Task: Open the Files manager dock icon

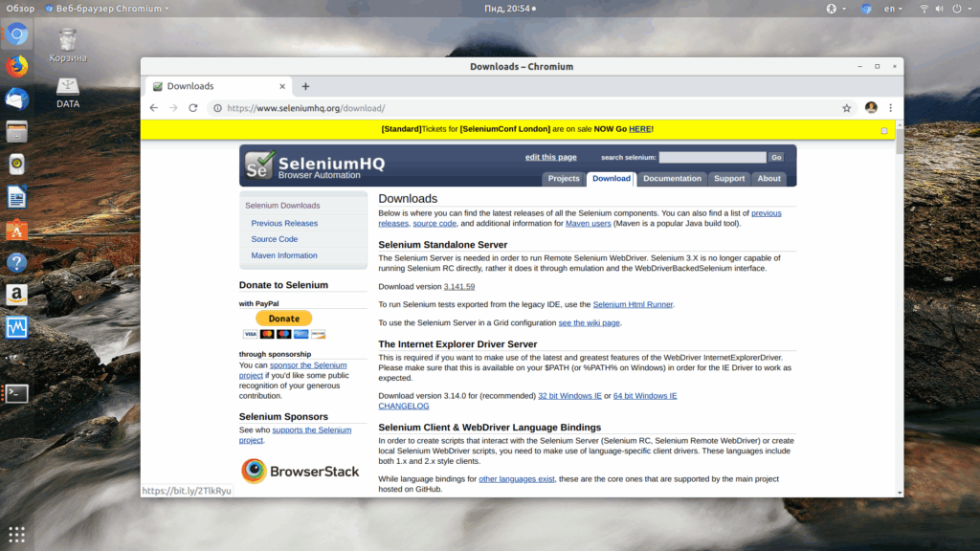Action: (17, 132)
